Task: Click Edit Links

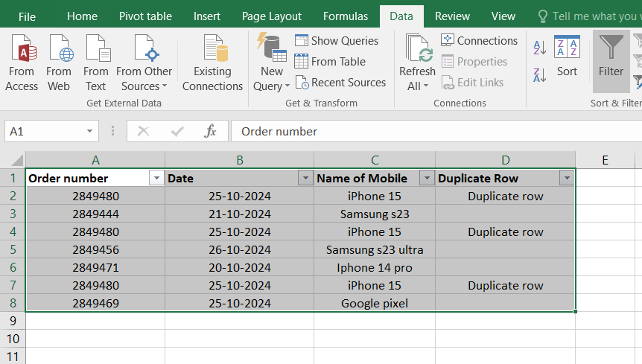Action: tap(472, 82)
